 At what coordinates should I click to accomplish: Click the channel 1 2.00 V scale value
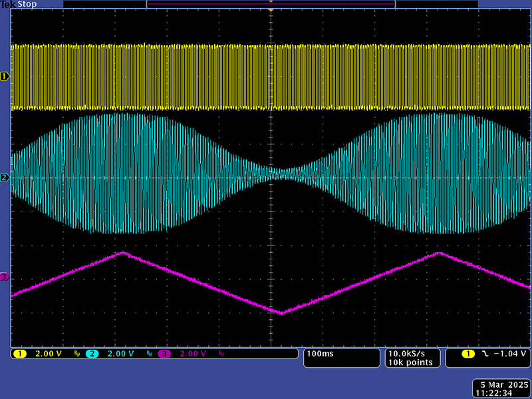pyautogui.click(x=48, y=354)
